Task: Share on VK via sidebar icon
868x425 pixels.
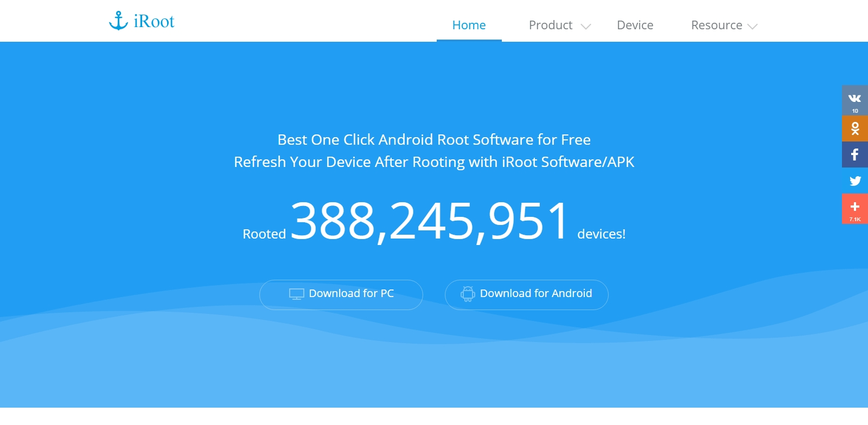Action: click(855, 100)
